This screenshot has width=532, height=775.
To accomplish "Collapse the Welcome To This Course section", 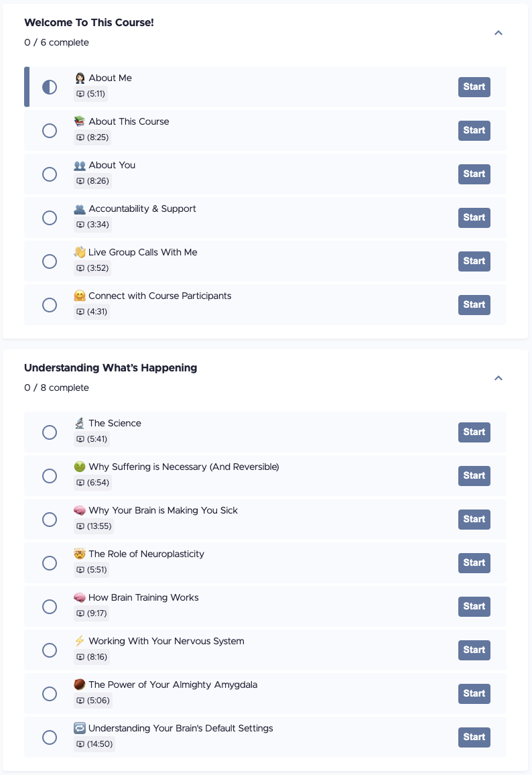I will coord(498,33).
